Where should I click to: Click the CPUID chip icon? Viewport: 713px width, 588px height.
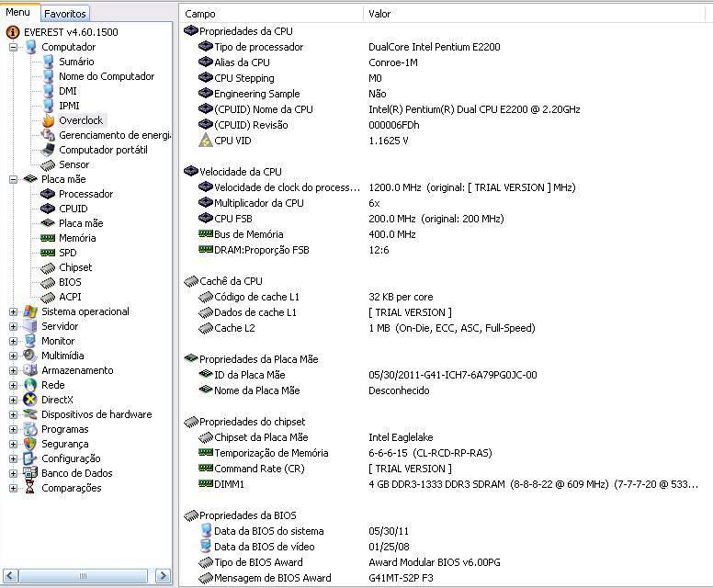48,209
